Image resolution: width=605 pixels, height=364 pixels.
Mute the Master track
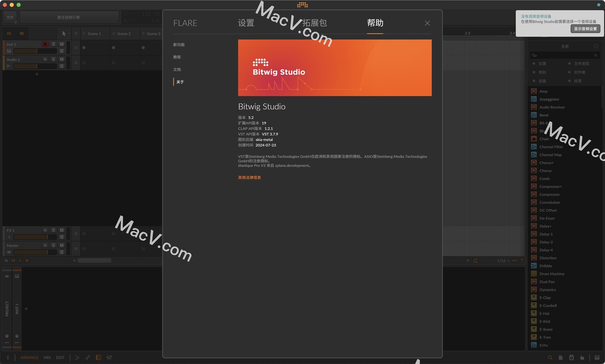tap(62, 245)
